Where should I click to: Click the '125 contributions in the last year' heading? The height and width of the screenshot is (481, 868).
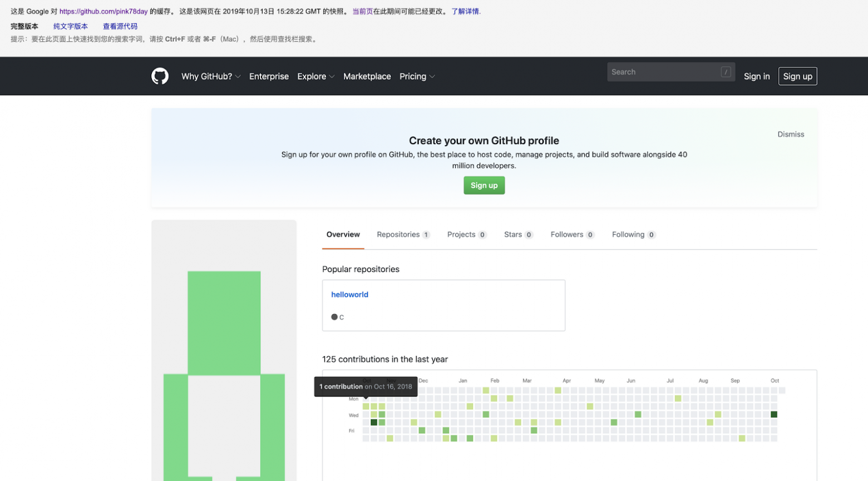pos(385,359)
